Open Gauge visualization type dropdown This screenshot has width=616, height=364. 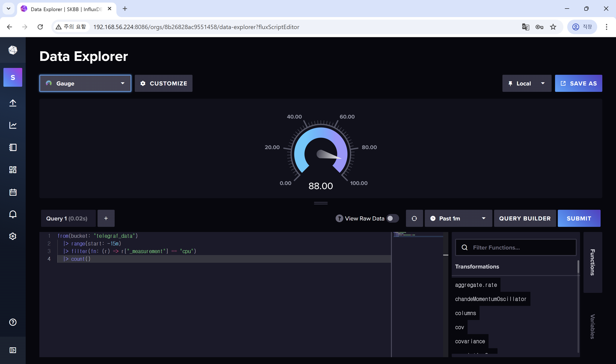click(85, 83)
